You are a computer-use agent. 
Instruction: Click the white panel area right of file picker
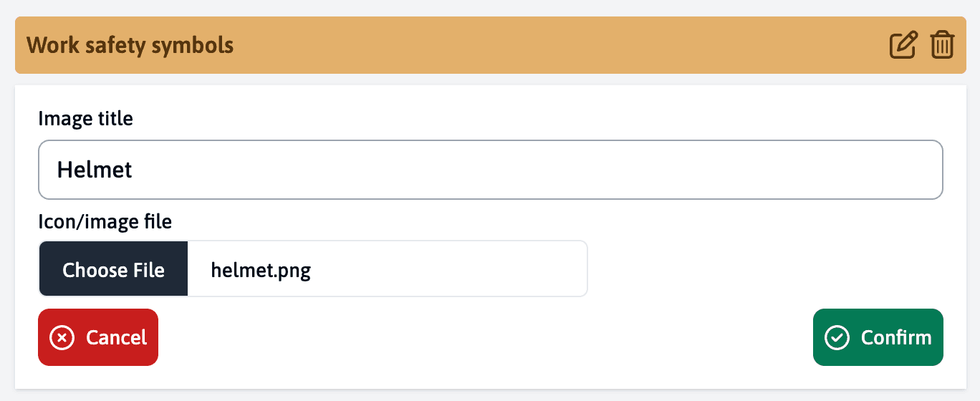767,269
